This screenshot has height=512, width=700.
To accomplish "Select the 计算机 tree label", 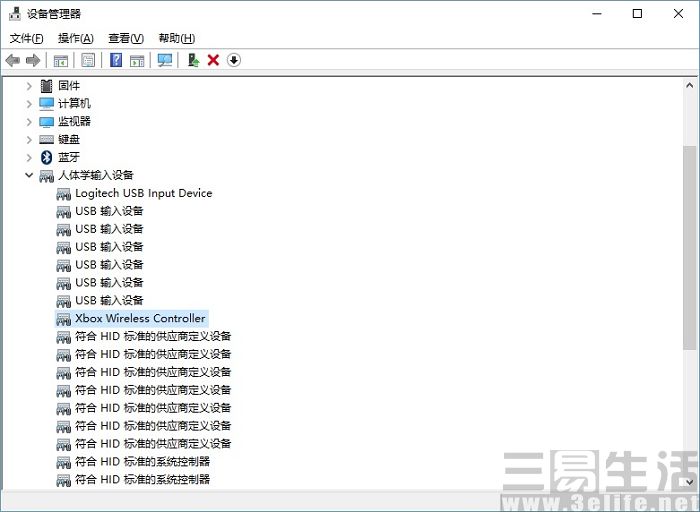I will [74, 104].
